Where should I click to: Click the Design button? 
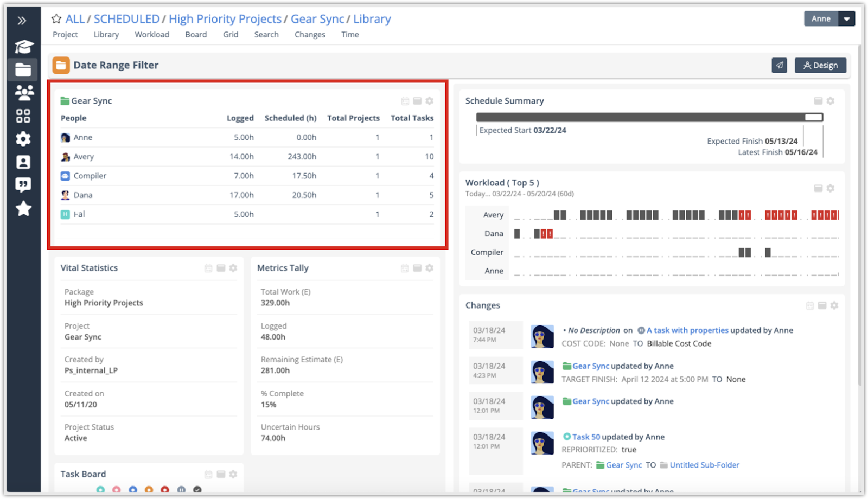pos(820,65)
